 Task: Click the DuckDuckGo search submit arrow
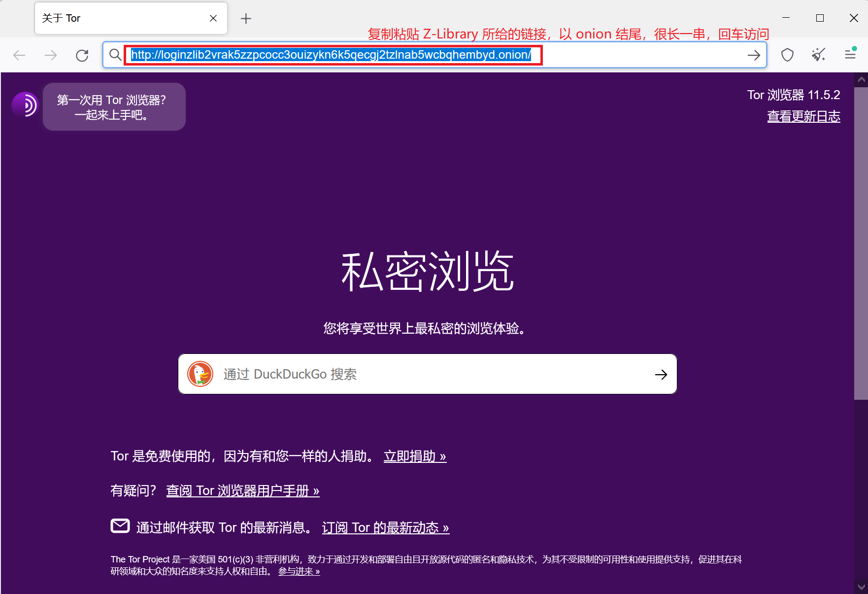(x=661, y=375)
